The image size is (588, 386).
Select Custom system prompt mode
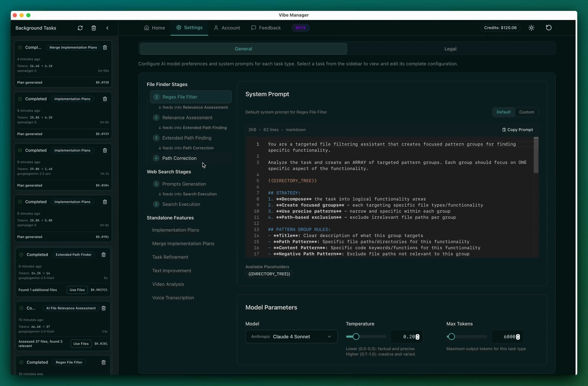(x=527, y=112)
